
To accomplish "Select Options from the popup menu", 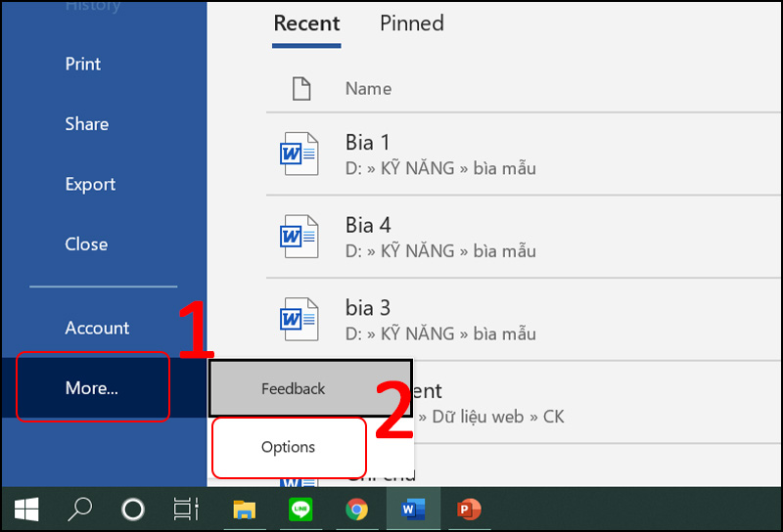I will click(x=289, y=447).
